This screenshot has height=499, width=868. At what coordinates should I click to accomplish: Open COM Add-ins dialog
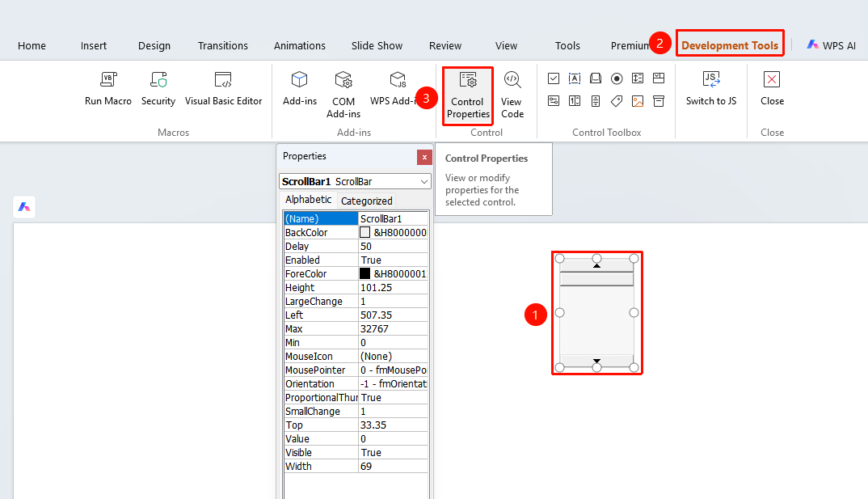343,95
